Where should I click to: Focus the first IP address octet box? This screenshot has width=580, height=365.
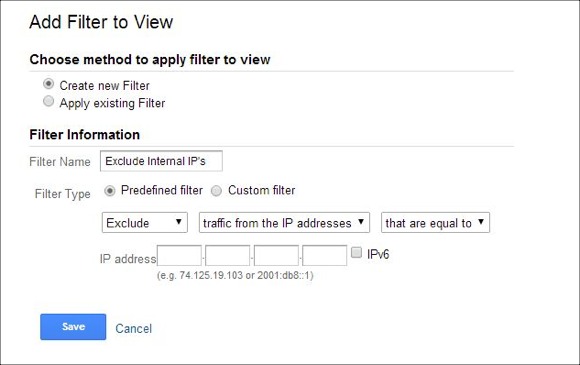point(179,255)
